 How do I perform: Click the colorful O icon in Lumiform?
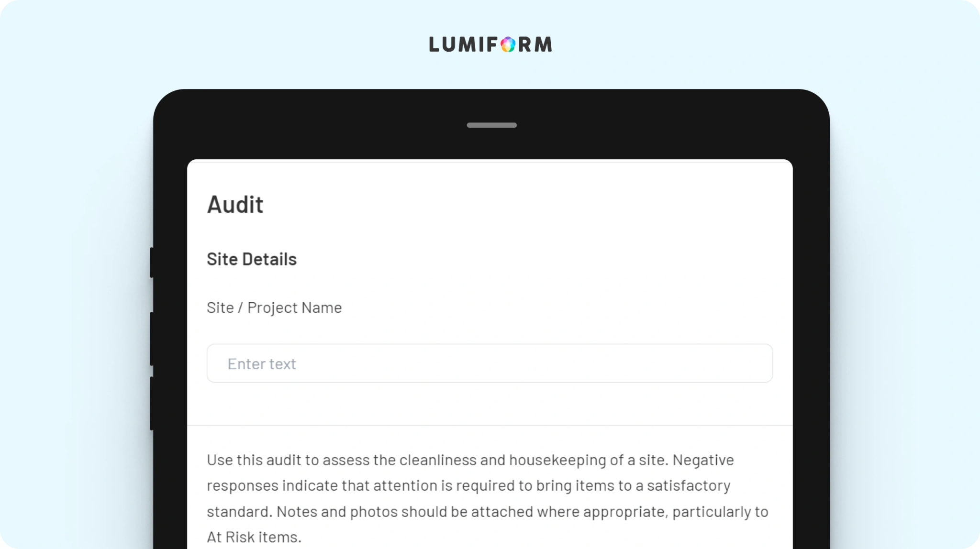click(508, 44)
